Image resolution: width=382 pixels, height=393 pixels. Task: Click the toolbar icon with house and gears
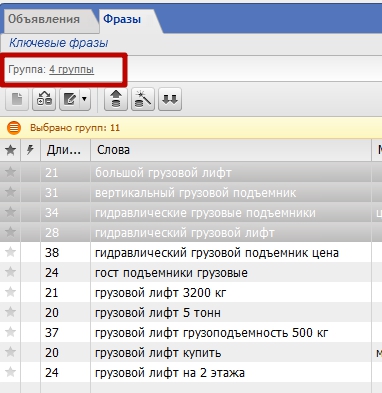[x=44, y=99]
